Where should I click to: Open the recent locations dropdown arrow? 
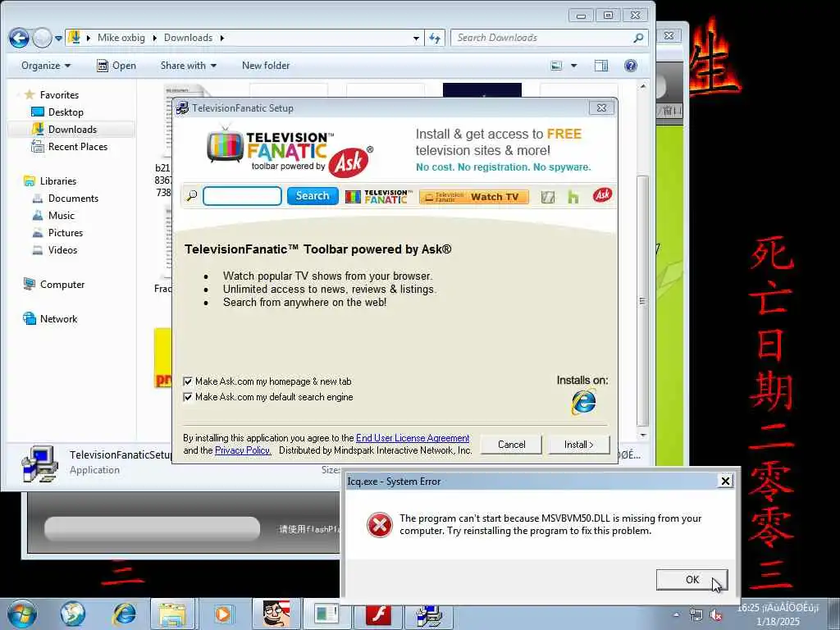[58, 38]
